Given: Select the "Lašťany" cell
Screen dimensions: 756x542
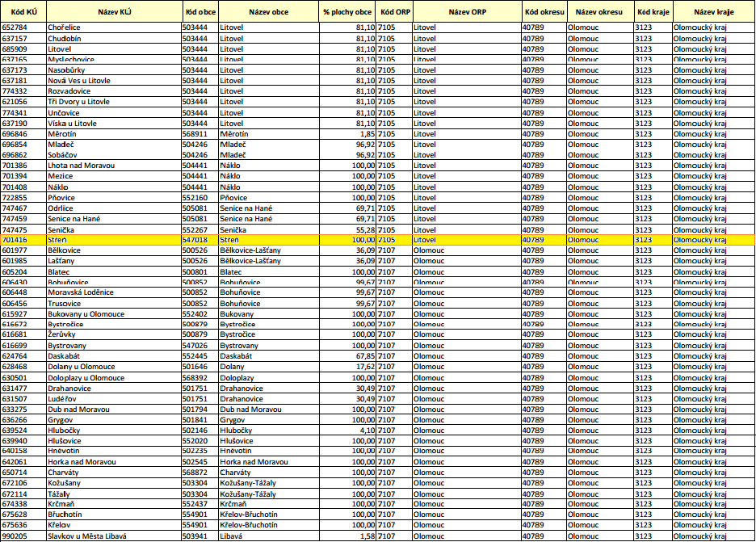Looking at the screenshot, I should click(114, 261).
